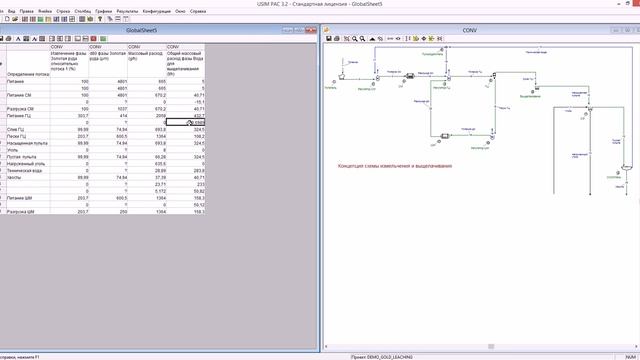The width and height of the screenshot is (640, 360).
Task: Select the 'Питание ШМ' row label
Action: [19, 198]
